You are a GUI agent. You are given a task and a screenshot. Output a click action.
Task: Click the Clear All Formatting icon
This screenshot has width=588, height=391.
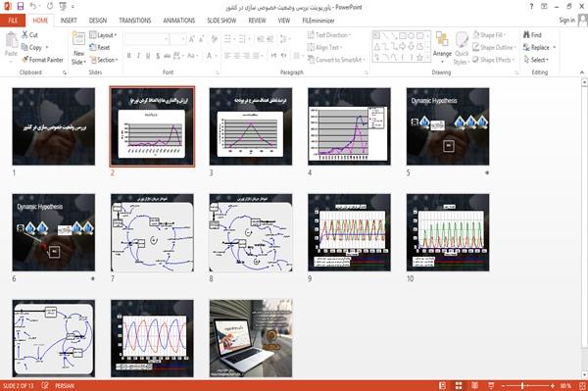214,39
